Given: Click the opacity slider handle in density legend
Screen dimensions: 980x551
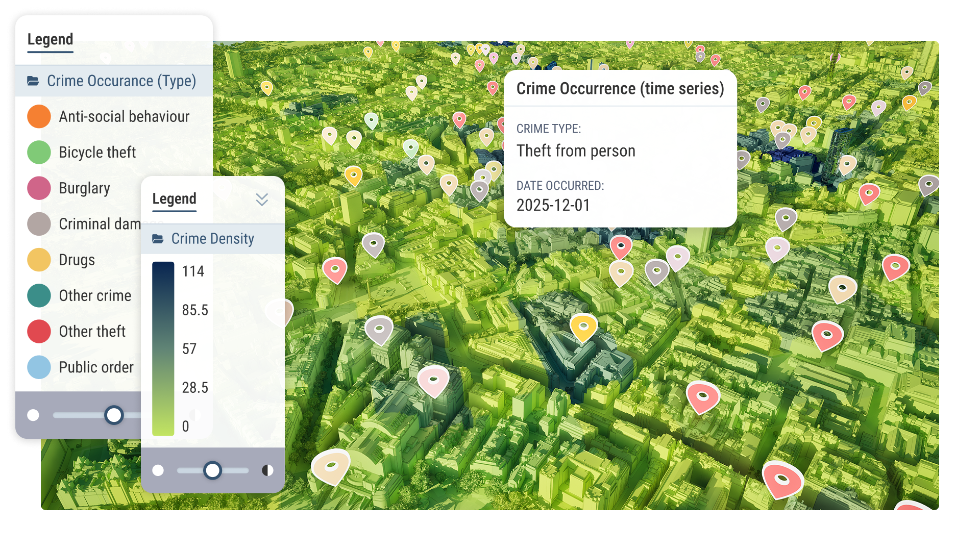Looking at the screenshot, I should coord(212,470).
